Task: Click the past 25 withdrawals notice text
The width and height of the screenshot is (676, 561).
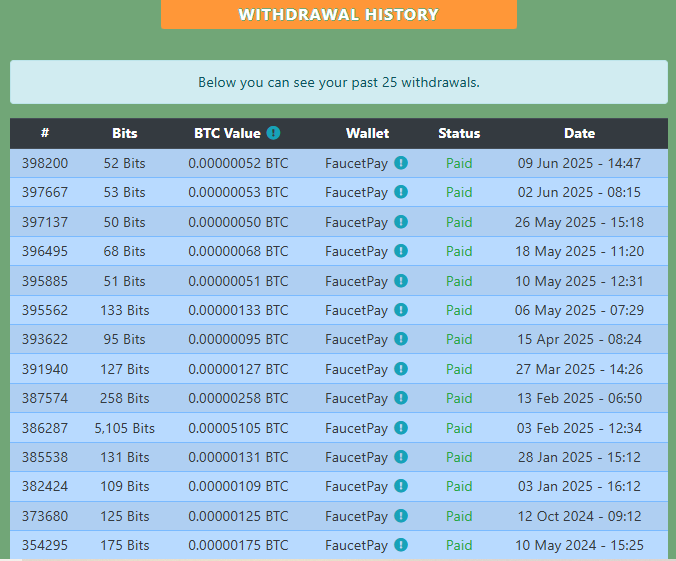Action: pyautogui.click(x=339, y=82)
